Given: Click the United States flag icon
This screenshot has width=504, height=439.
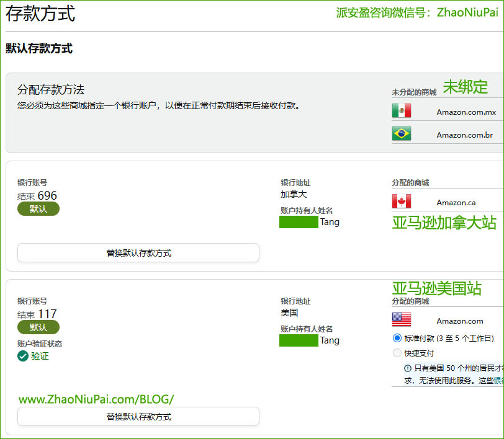Looking at the screenshot, I should tap(402, 320).
